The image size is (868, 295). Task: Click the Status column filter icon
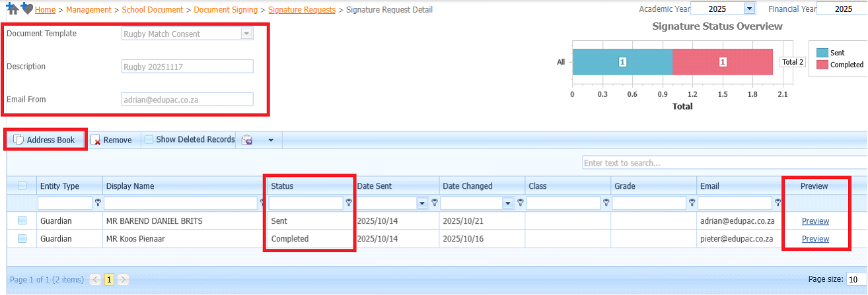coord(348,203)
